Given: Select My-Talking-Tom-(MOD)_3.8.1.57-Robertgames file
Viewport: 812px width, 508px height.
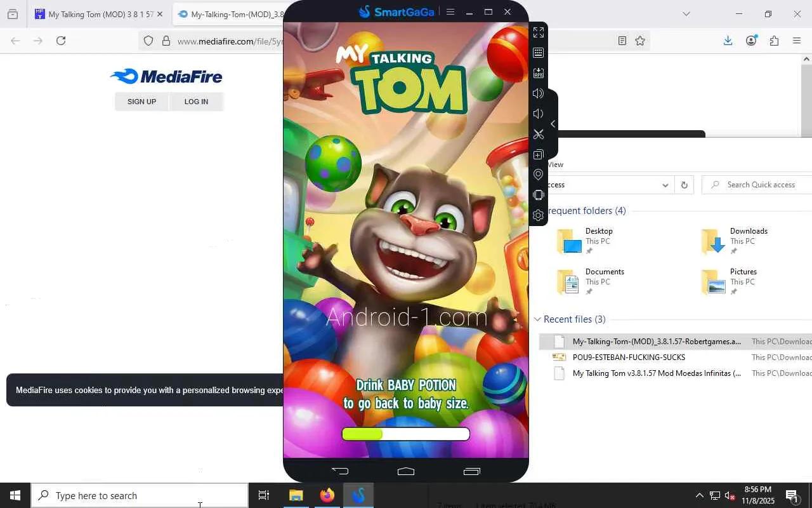Looking at the screenshot, I should pos(676,342).
